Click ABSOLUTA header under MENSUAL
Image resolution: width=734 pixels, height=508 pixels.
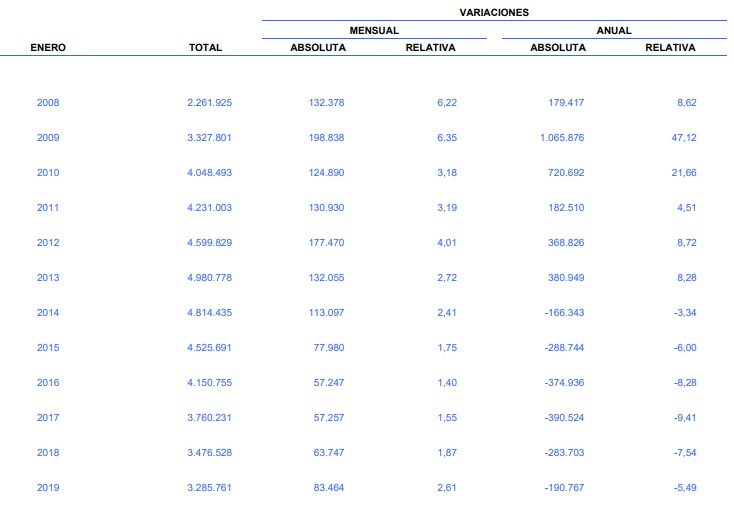point(318,47)
